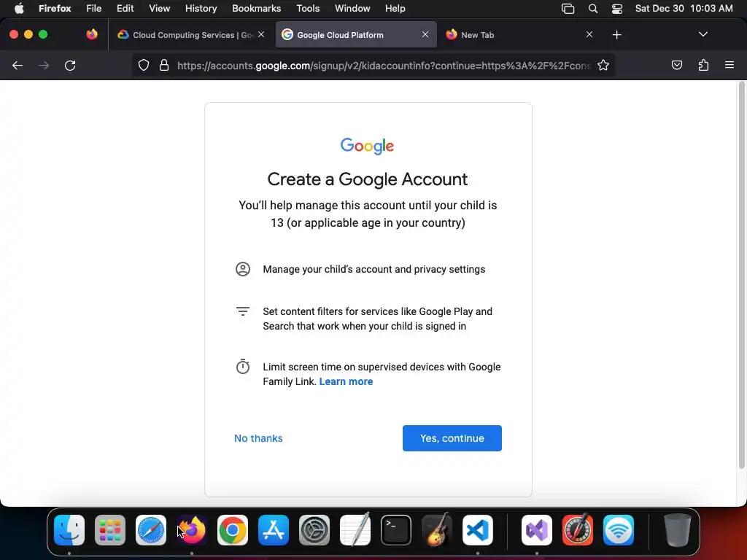The width and height of the screenshot is (747, 560).
Task: Open the Help menu
Action: 395,8
